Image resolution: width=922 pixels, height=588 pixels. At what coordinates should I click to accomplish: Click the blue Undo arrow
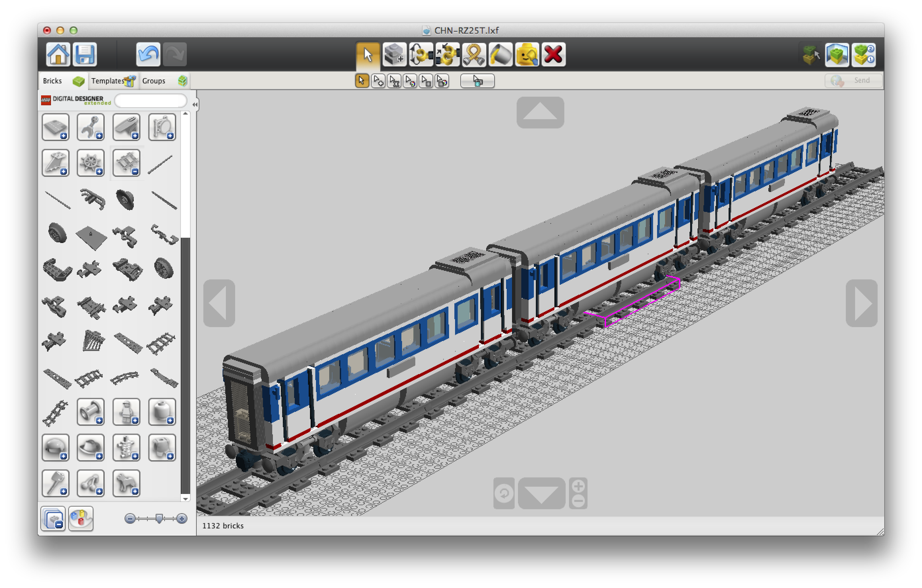point(148,54)
